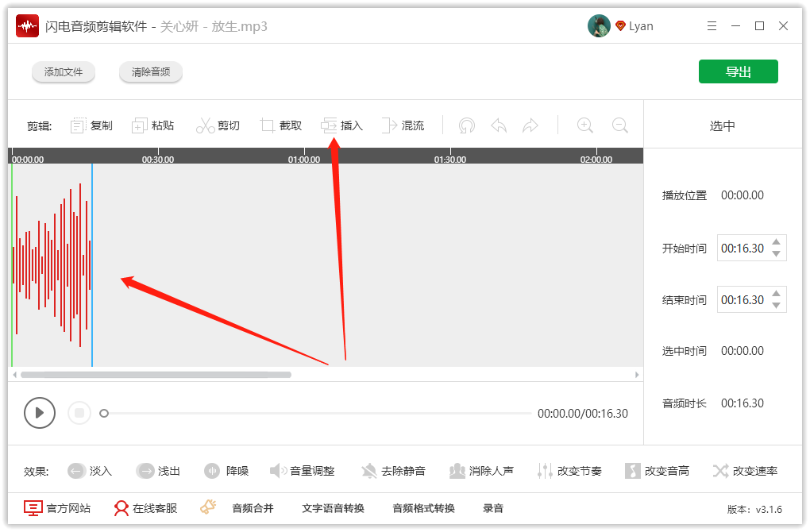Toggle the loop playback icon
The image size is (810, 532).
point(466,125)
